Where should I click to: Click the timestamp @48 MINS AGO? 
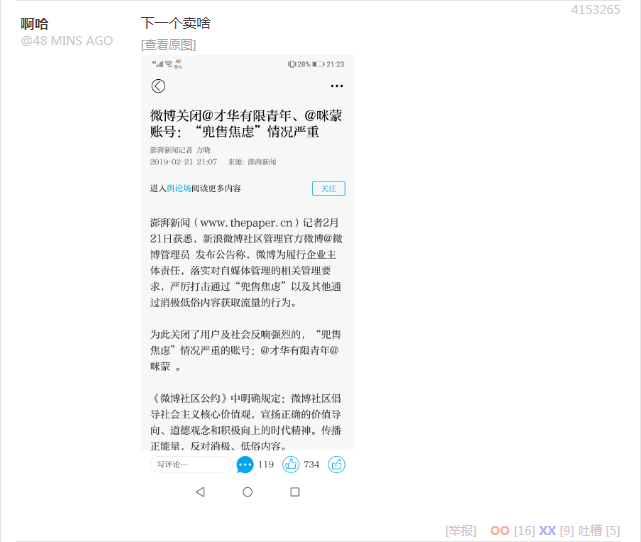[x=67, y=41]
